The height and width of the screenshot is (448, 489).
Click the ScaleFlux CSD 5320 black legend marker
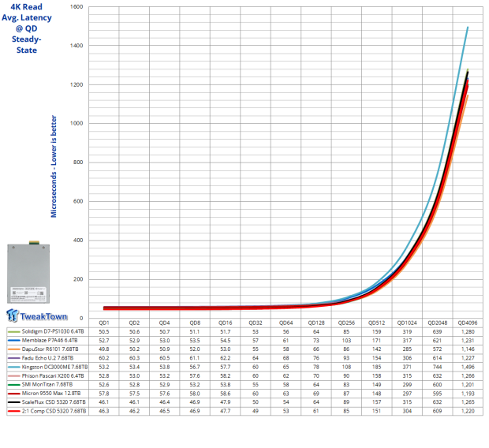click(x=12, y=401)
